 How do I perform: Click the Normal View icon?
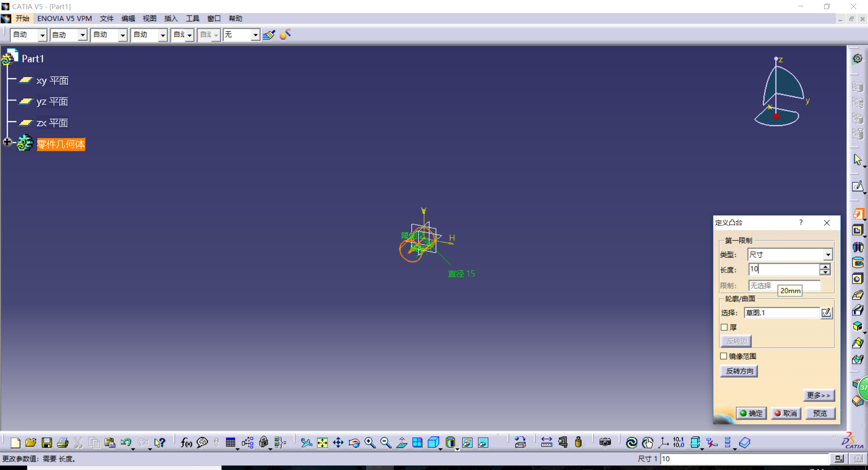tap(401, 443)
